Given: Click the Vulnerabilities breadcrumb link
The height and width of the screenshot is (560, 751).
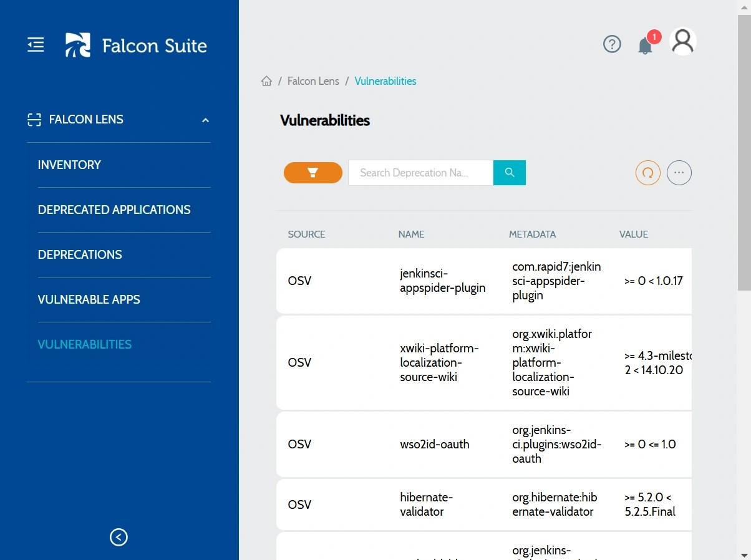Looking at the screenshot, I should pos(385,81).
